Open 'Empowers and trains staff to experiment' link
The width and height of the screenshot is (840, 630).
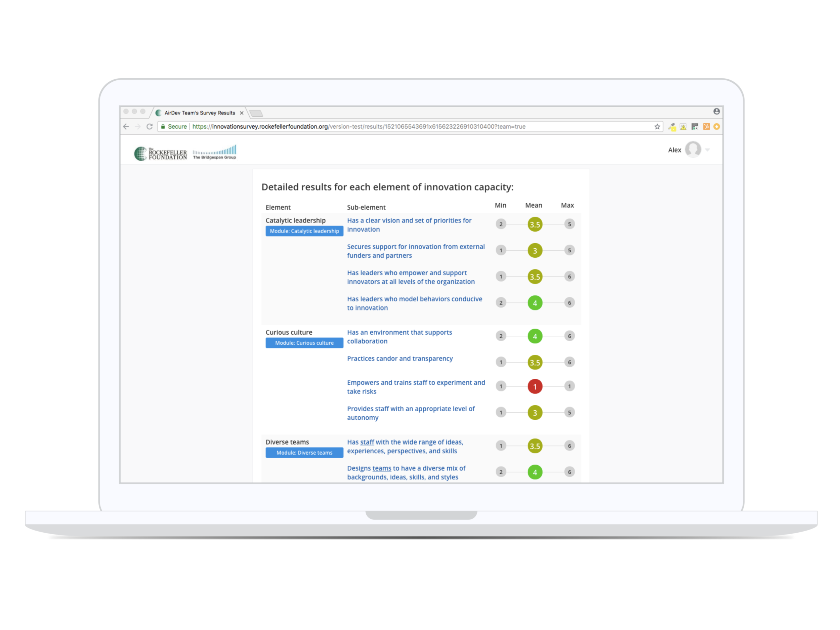point(416,387)
